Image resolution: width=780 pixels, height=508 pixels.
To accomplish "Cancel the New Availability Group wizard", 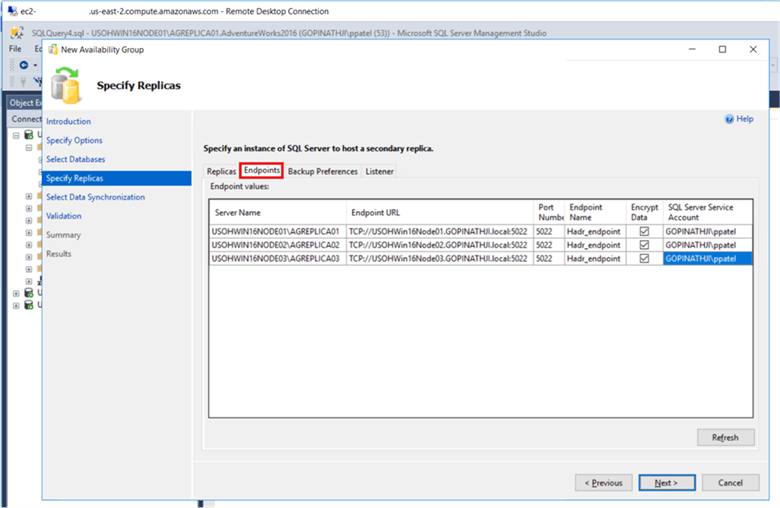I will 730,483.
